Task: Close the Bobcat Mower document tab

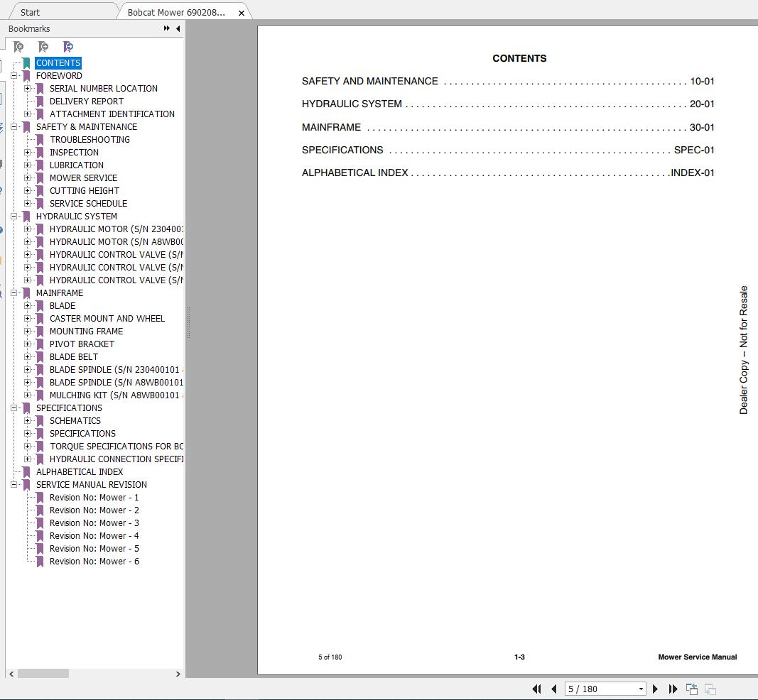Action: 242,13
